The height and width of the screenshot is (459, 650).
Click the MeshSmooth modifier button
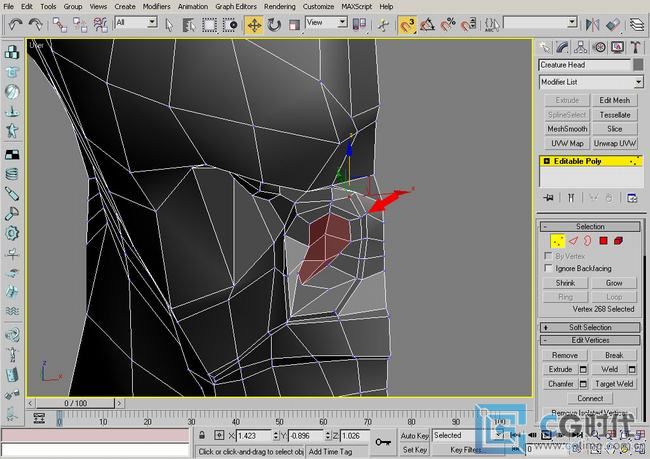[567, 129]
